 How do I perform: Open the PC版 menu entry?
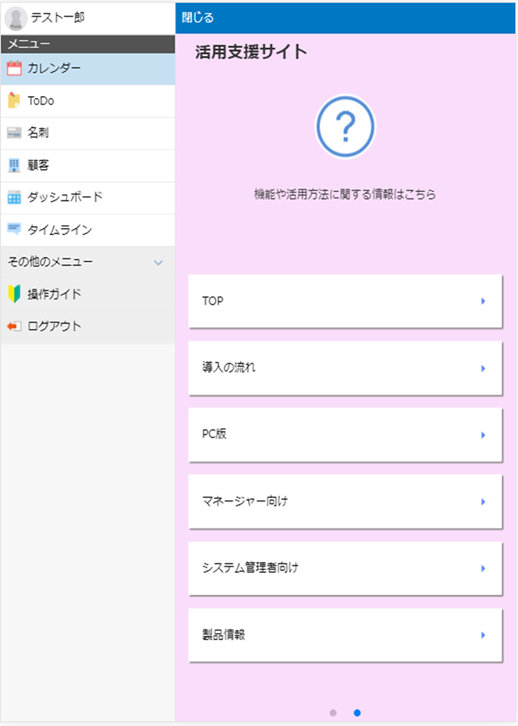click(x=345, y=435)
